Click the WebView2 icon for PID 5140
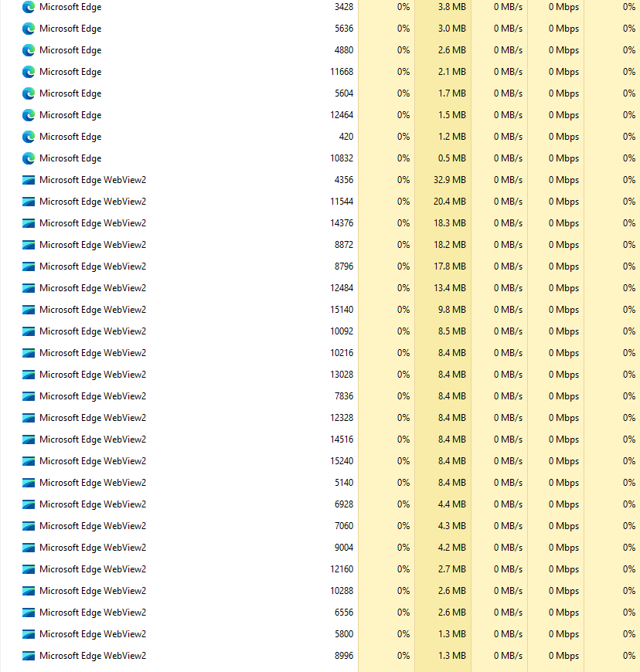The image size is (640, 672). tap(29, 483)
